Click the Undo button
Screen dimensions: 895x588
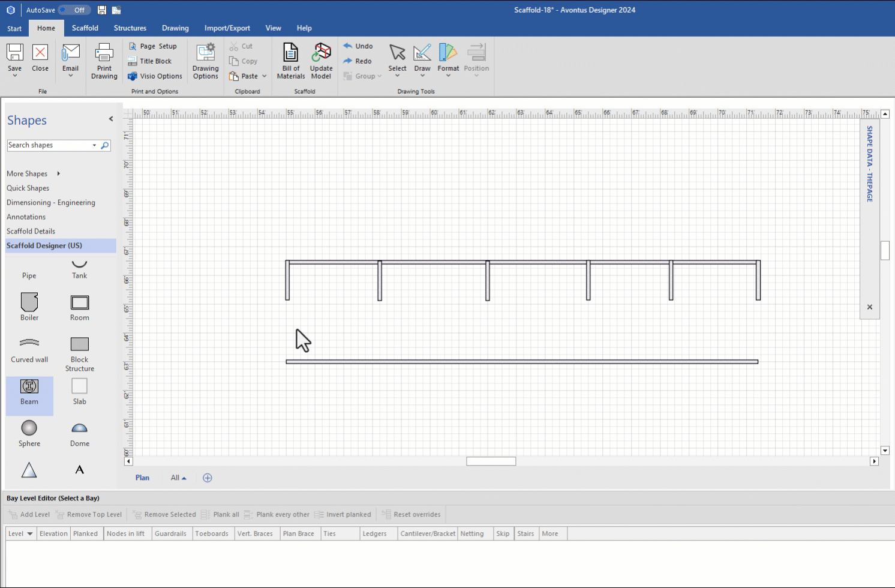click(358, 46)
